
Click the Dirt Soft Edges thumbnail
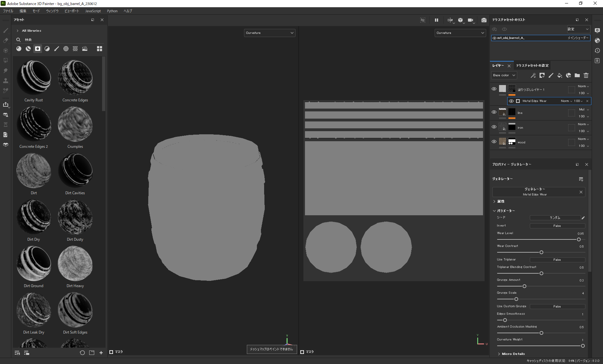coord(75,309)
